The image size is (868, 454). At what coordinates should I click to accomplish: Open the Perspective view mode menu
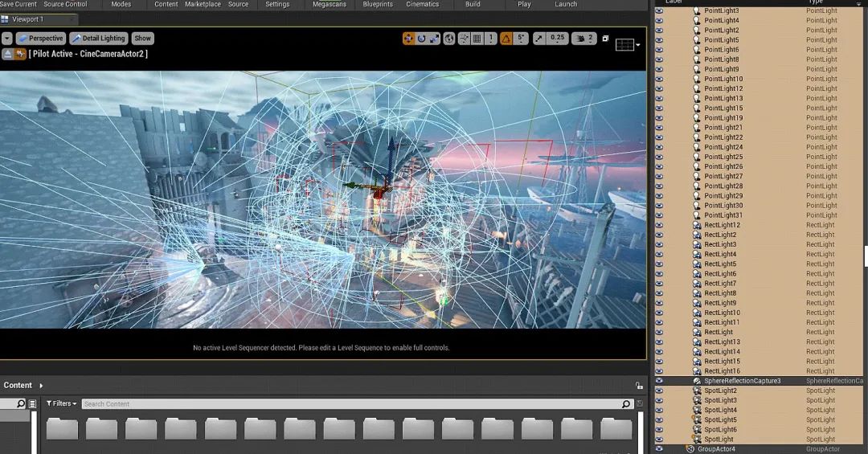pyautogui.click(x=41, y=39)
